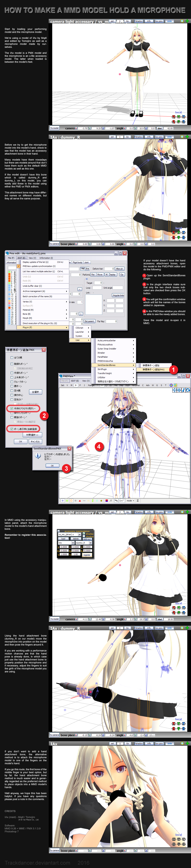Switch to the Rigid body tab

pos(77,262)
